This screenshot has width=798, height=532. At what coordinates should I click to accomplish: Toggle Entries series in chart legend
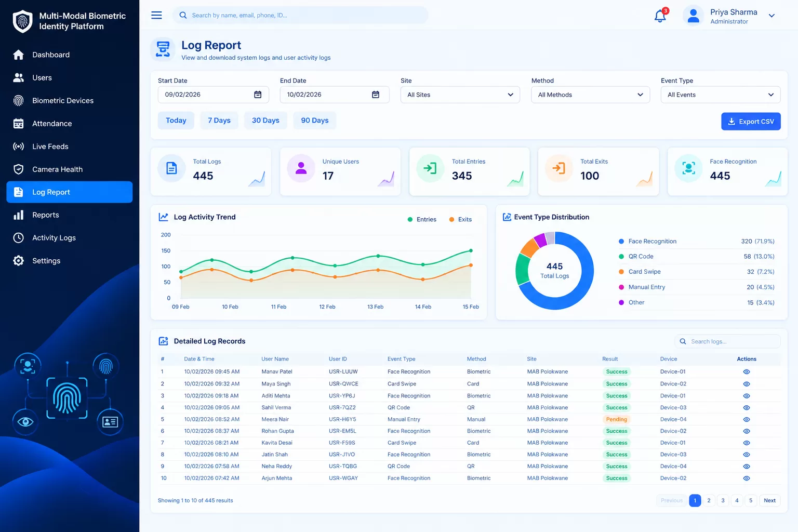pos(422,219)
